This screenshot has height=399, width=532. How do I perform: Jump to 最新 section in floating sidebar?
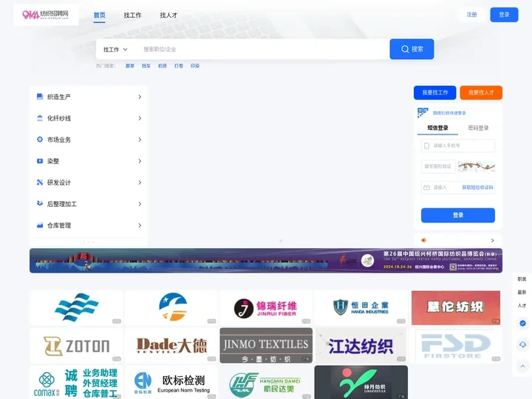click(522, 292)
